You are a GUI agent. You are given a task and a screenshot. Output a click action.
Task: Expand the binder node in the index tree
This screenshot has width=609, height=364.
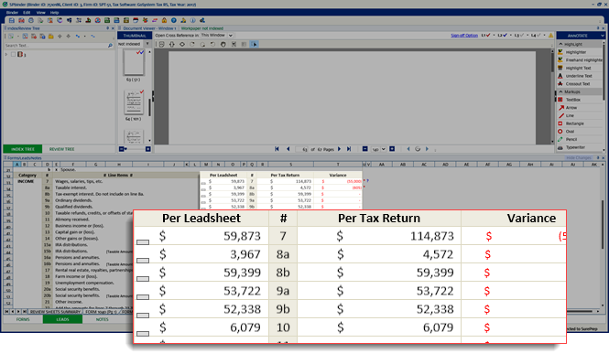tap(6, 54)
